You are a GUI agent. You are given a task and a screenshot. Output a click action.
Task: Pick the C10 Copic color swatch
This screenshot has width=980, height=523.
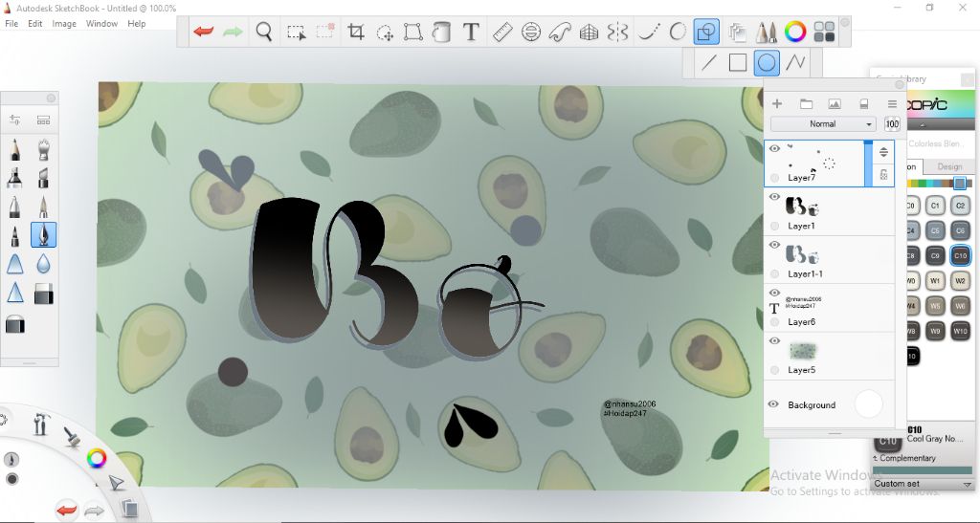click(x=960, y=255)
